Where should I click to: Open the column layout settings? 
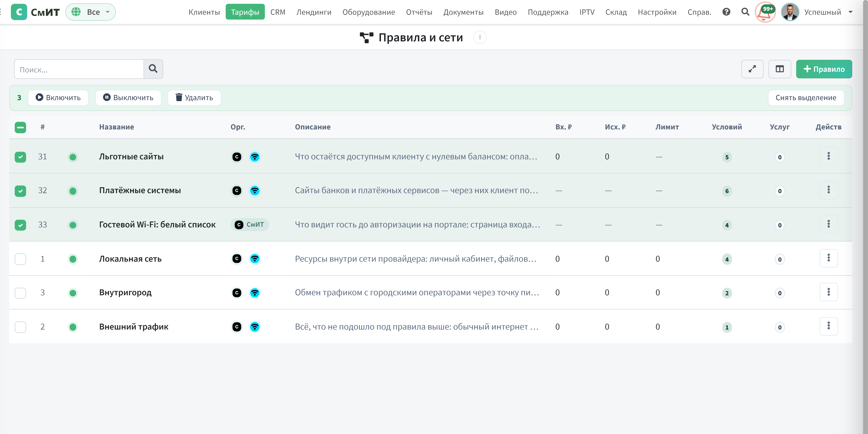click(780, 69)
